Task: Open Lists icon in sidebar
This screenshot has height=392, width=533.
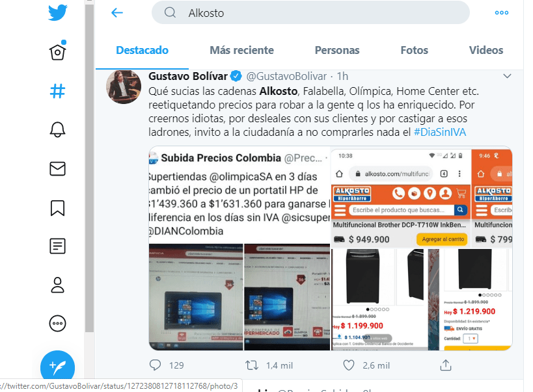Action: tap(57, 246)
